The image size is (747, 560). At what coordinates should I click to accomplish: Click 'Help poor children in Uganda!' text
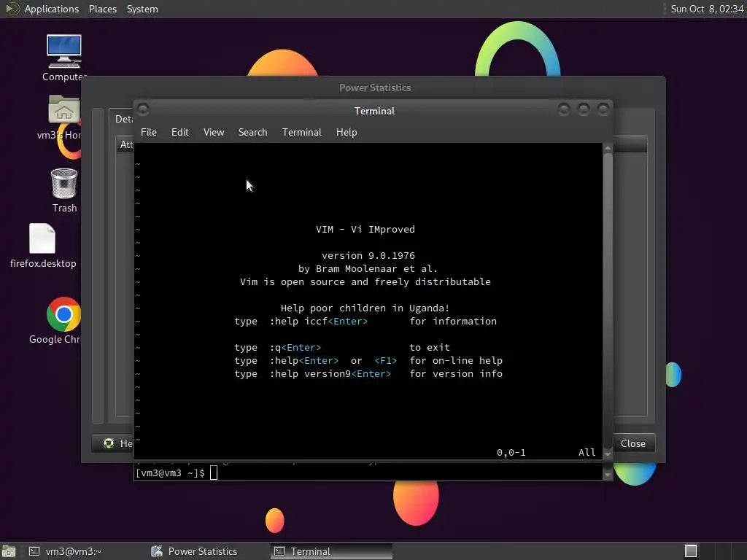pos(365,308)
